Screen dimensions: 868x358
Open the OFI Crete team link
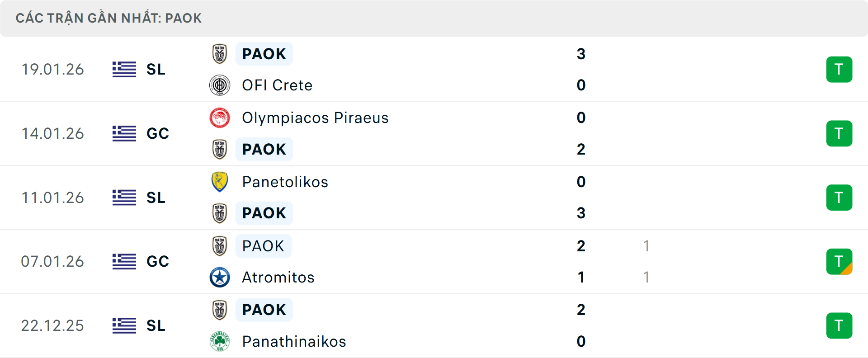tap(277, 85)
